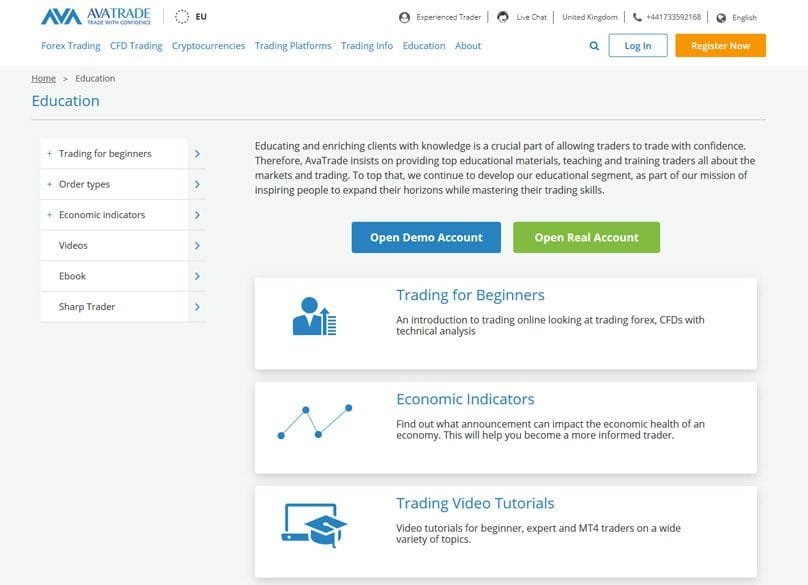Open the Education menu item
This screenshot has width=808, height=585.
tap(424, 45)
